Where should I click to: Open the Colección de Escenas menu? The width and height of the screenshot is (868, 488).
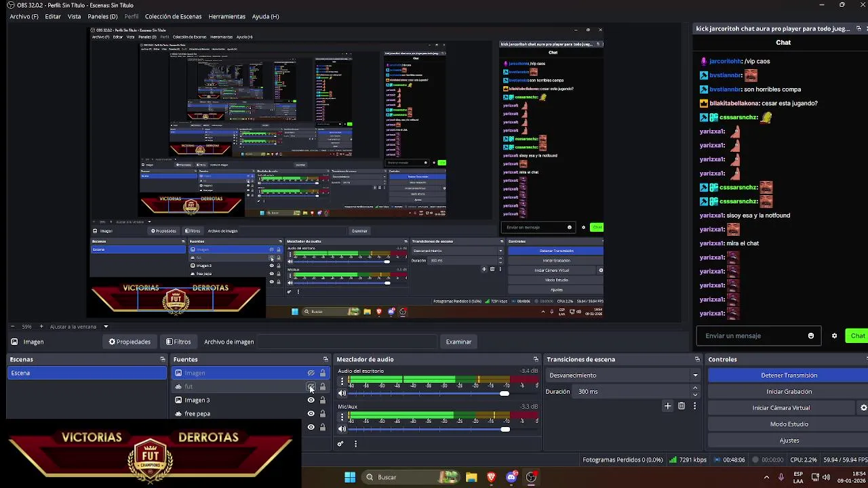(x=173, y=16)
